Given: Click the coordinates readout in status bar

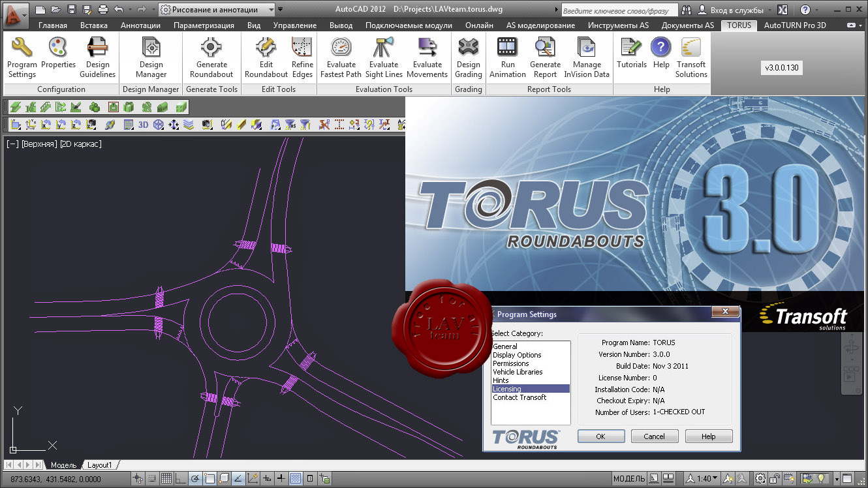Looking at the screenshot, I should 55,479.
